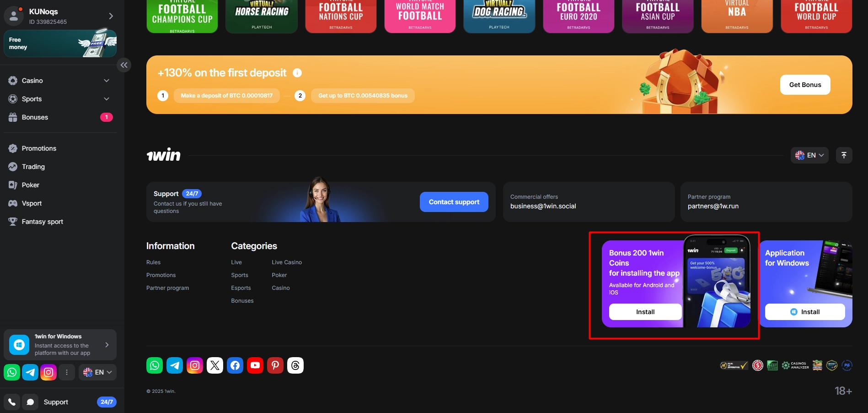
Task: Open sidebar EN language dropdown
Action: 97,372
